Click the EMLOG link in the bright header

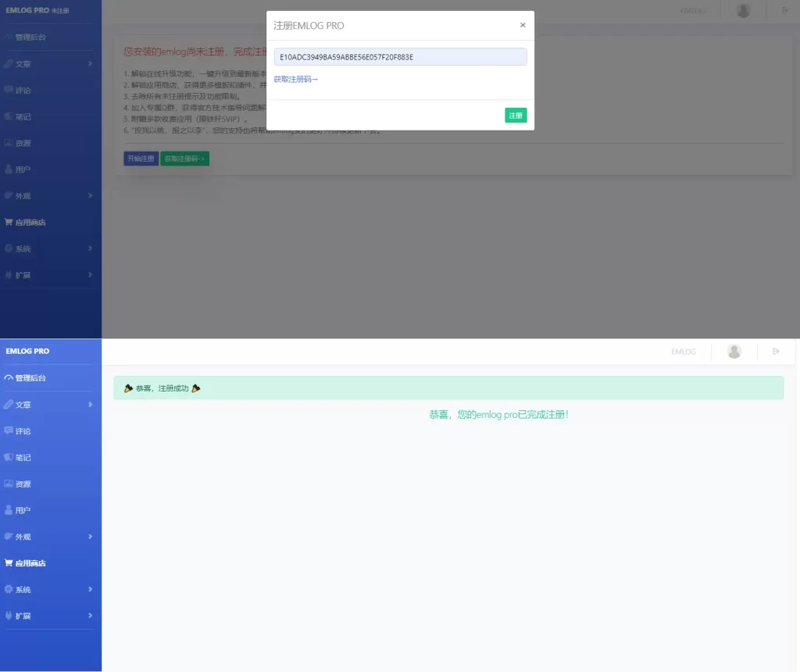coord(683,352)
